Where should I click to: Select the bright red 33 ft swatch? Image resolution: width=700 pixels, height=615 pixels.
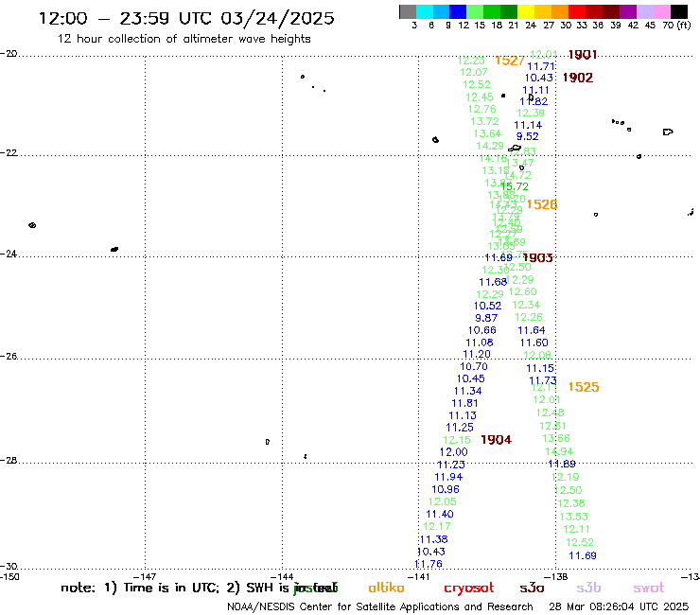tap(577, 11)
